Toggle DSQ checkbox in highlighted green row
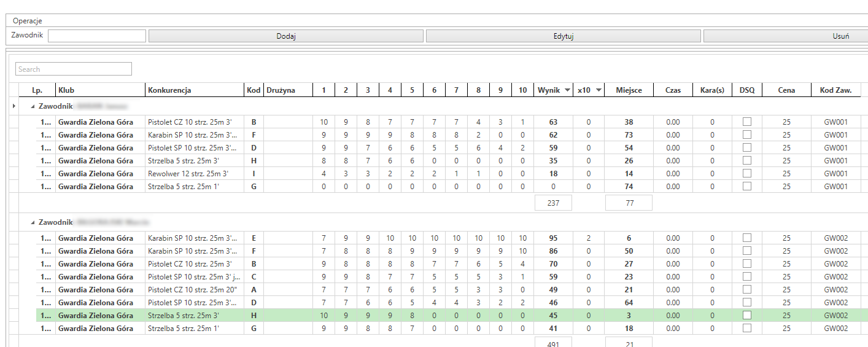 pyautogui.click(x=747, y=315)
